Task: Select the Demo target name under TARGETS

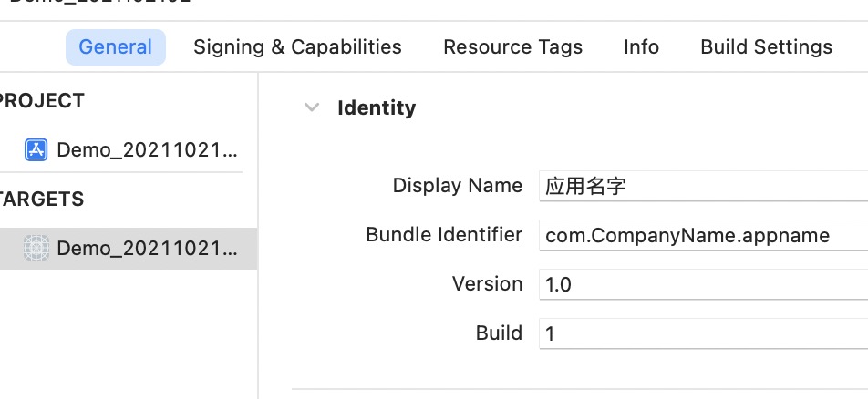Action: 148,248
